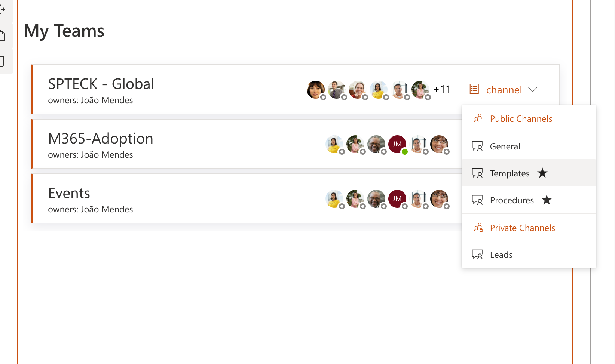Image resolution: width=615 pixels, height=364 pixels.
Task: Click the chat icon next to Leads
Action: pos(477,255)
